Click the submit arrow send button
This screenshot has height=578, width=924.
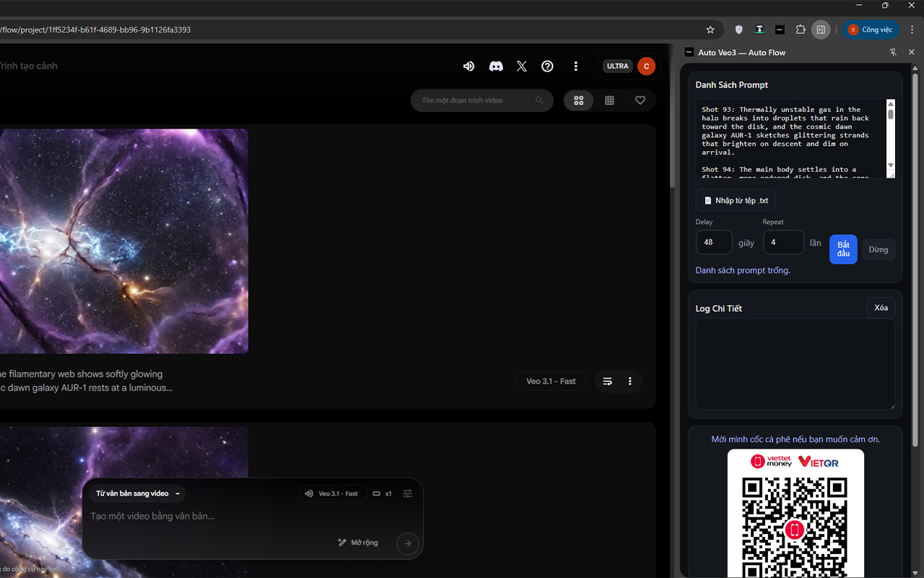pos(408,543)
